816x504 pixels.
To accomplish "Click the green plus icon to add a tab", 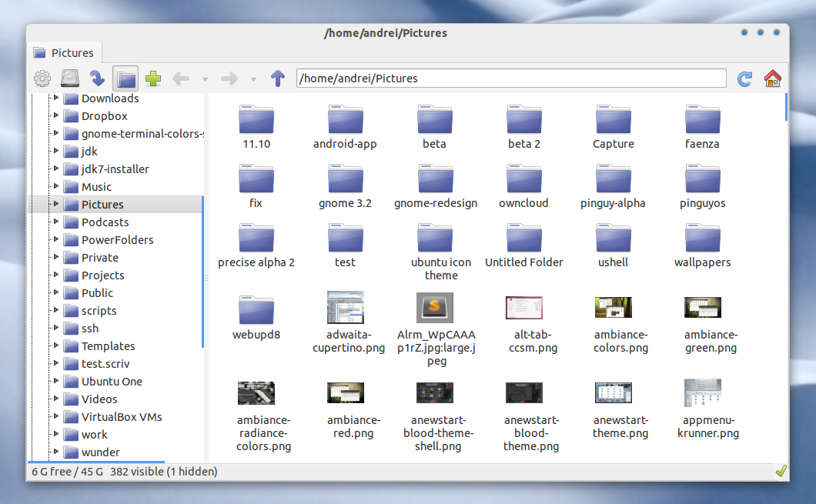I will [152, 78].
